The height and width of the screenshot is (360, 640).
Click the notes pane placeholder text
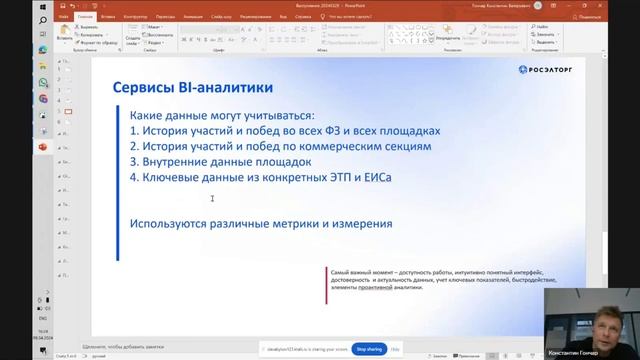(x=123, y=347)
